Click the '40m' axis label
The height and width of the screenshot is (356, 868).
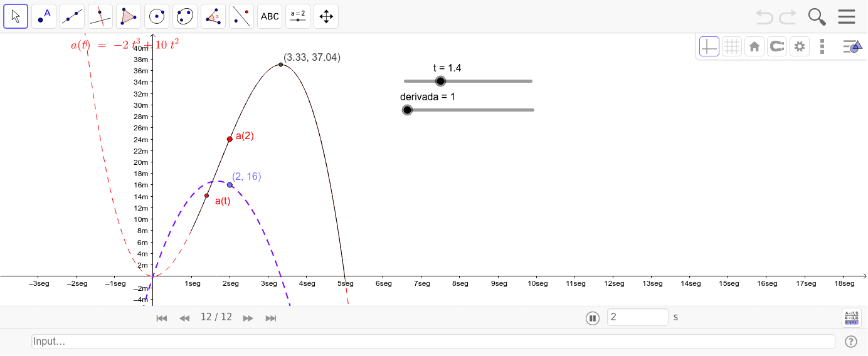[x=141, y=48]
